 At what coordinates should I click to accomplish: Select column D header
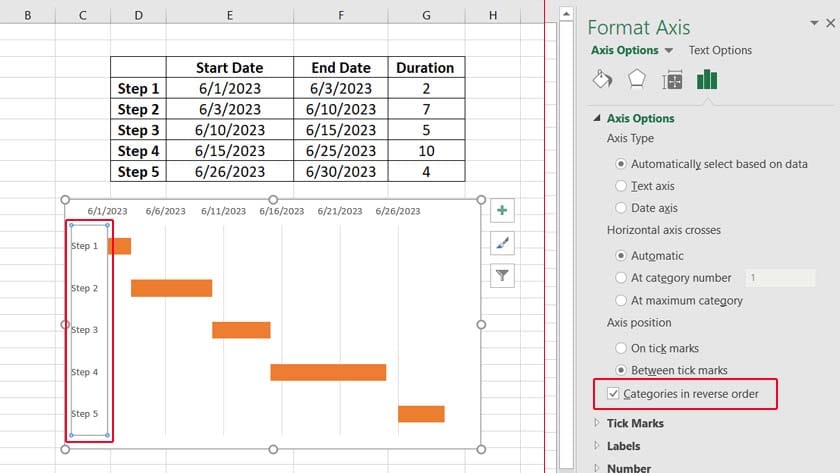click(x=138, y=16)
